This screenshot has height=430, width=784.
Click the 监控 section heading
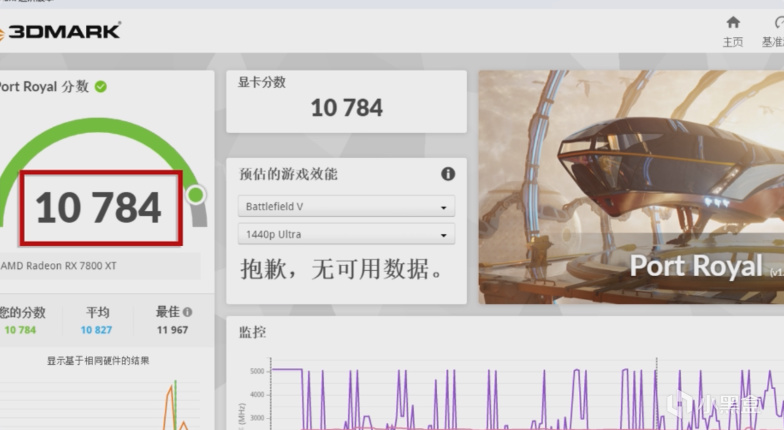(x=252, y=332)
